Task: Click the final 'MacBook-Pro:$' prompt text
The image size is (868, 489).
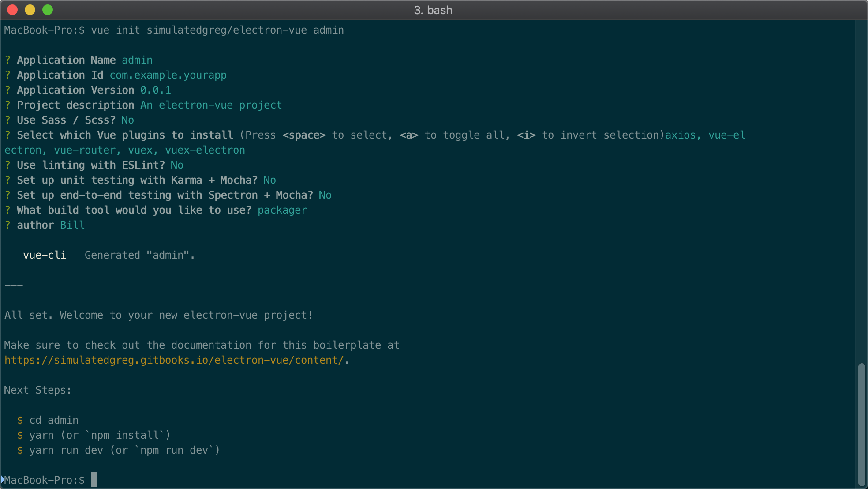Action: click(45, 480)
